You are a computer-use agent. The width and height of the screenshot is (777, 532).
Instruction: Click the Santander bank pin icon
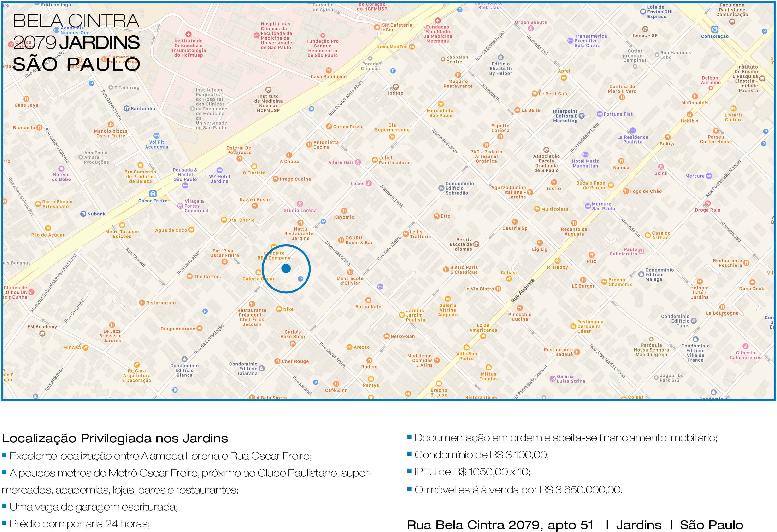point(126,109)
